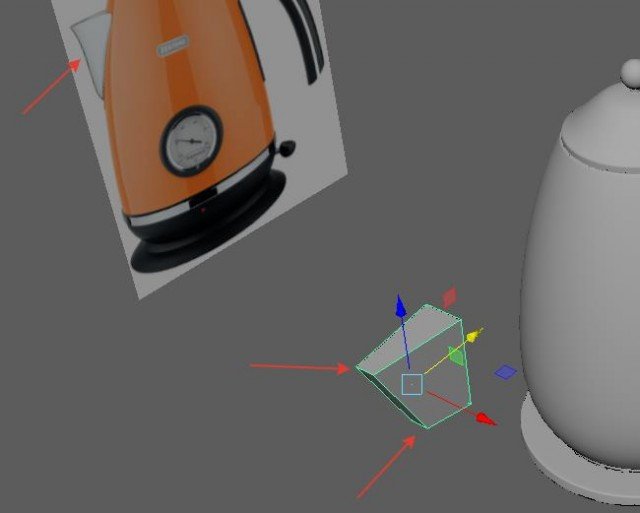Select the blue diamond plane handle
The image size is (640, 513).
[506, 372]
